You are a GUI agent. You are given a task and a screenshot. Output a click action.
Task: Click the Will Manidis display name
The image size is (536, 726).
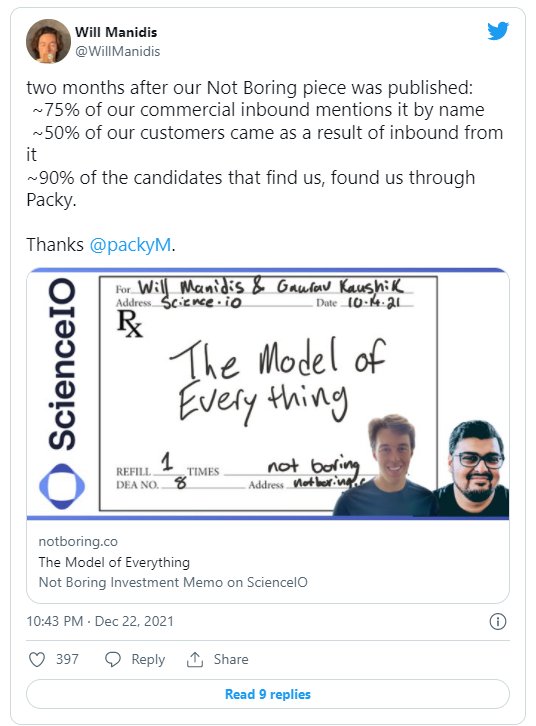[x=116, y=32]
